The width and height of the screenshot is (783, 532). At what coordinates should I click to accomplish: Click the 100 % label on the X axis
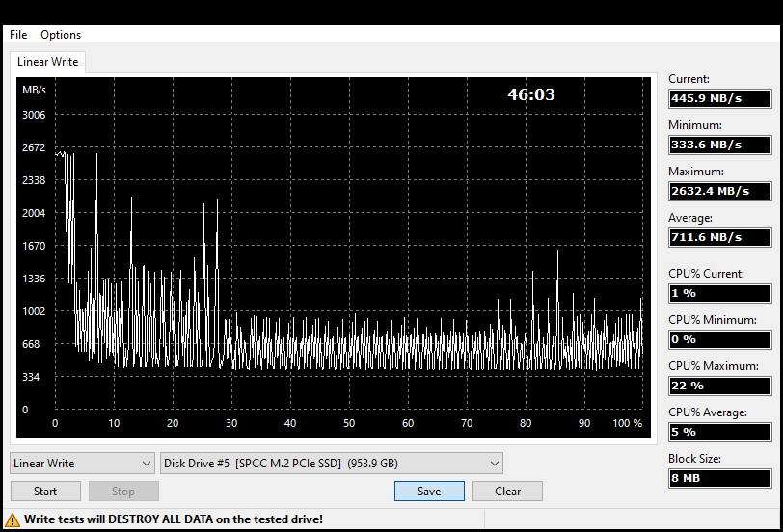tap(627, 423)
